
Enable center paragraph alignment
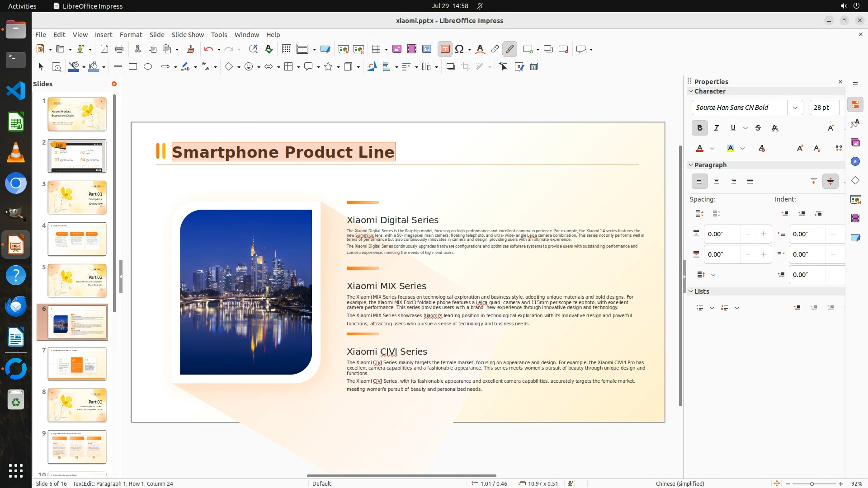(x=716, y=182)
